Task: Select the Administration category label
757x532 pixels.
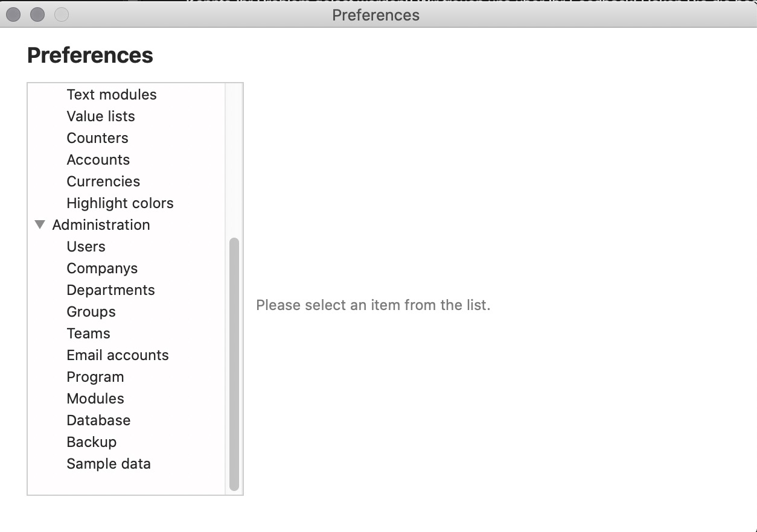Action: tap(101, 225)
